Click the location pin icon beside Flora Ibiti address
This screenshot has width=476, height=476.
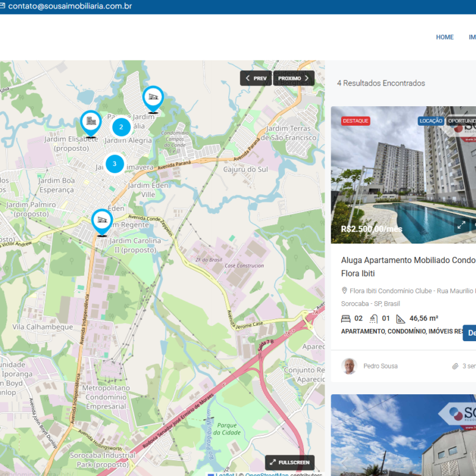pyautogui.click(x=344, y=290)
